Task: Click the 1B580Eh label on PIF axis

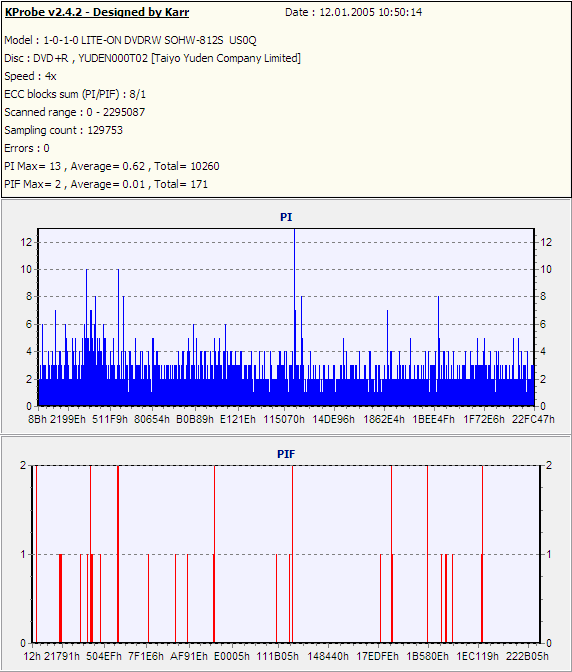Action: [x=428, y=656]
